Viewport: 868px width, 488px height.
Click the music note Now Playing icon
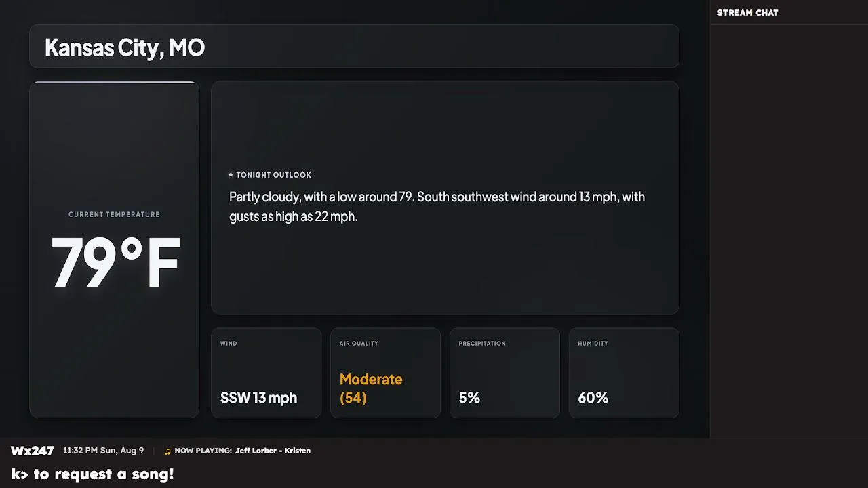[x=167, y=451]
